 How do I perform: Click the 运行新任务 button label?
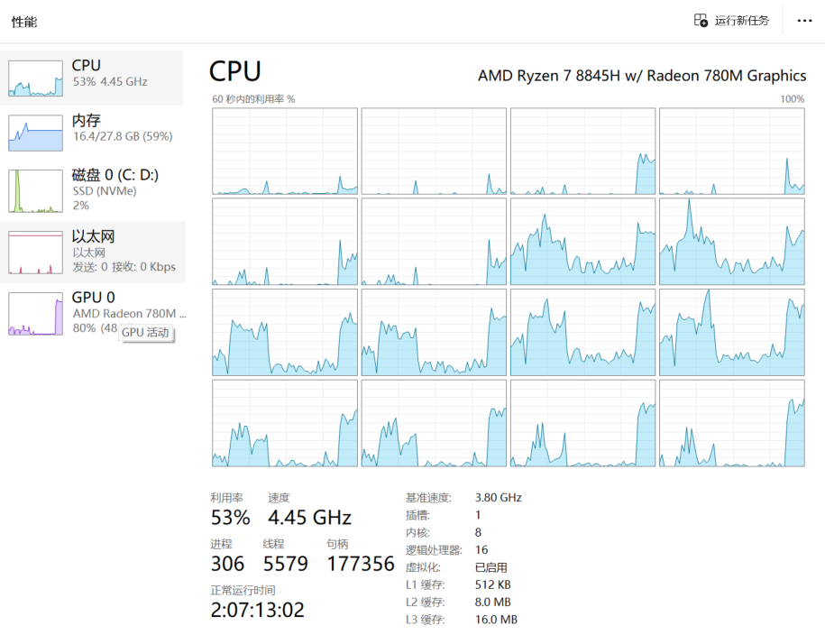coord(742,21)
